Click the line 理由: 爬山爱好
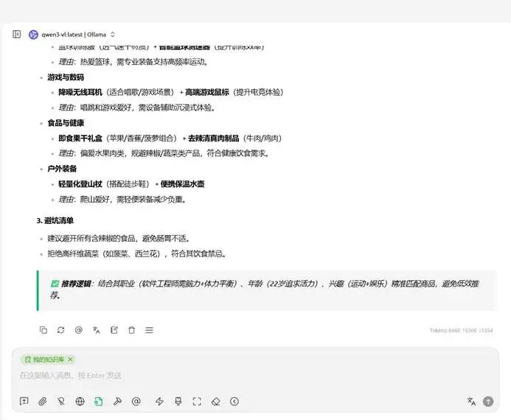This screenshot has width=511, height=420. (x=122, y=199)
